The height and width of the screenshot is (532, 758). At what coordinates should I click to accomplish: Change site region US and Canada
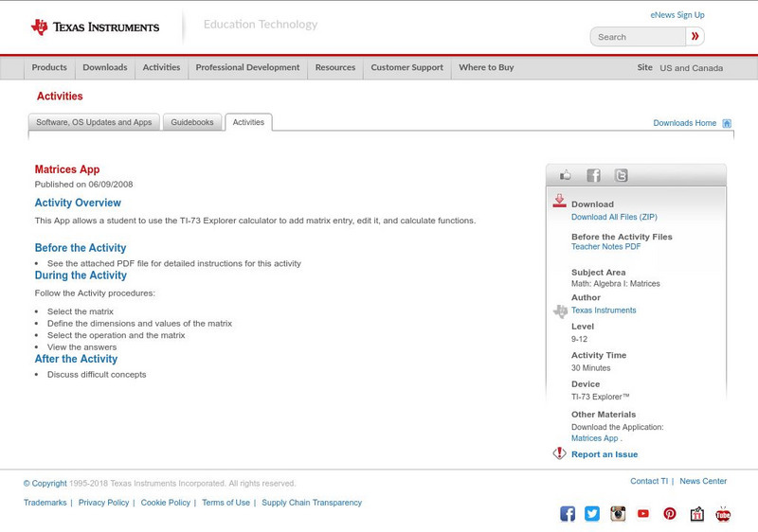pos(692,68)
